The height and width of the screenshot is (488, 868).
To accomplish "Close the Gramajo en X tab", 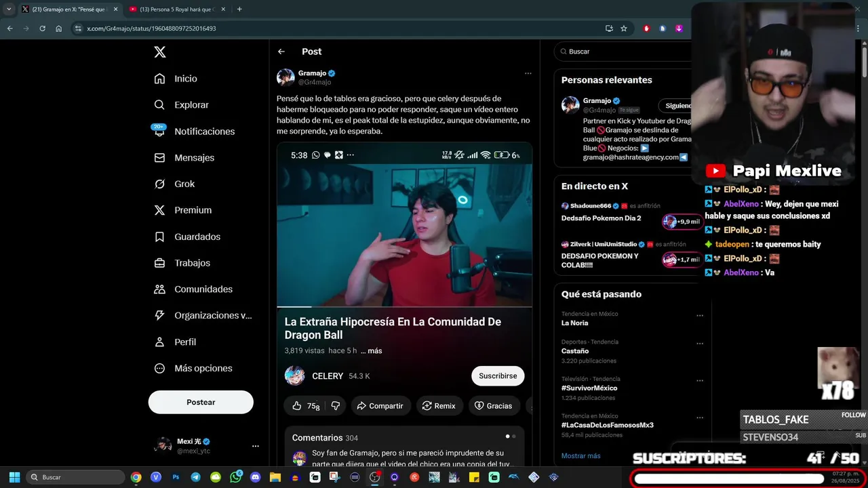I will (x=115, y=9).
